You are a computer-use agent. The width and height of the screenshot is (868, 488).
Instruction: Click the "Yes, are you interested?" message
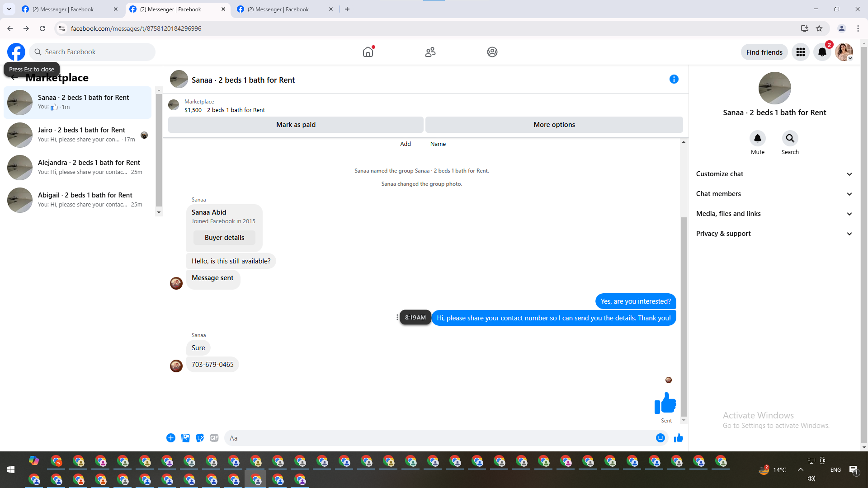(x=636, y=301)
